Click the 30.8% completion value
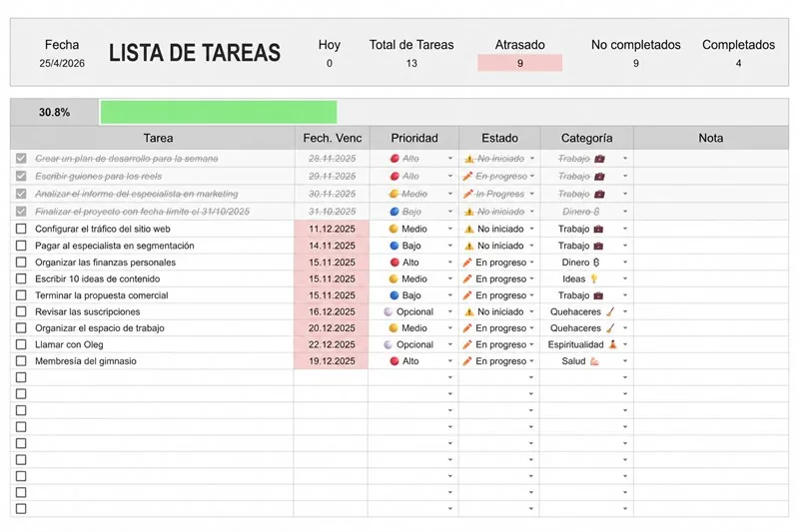 (x=55, y=112)
